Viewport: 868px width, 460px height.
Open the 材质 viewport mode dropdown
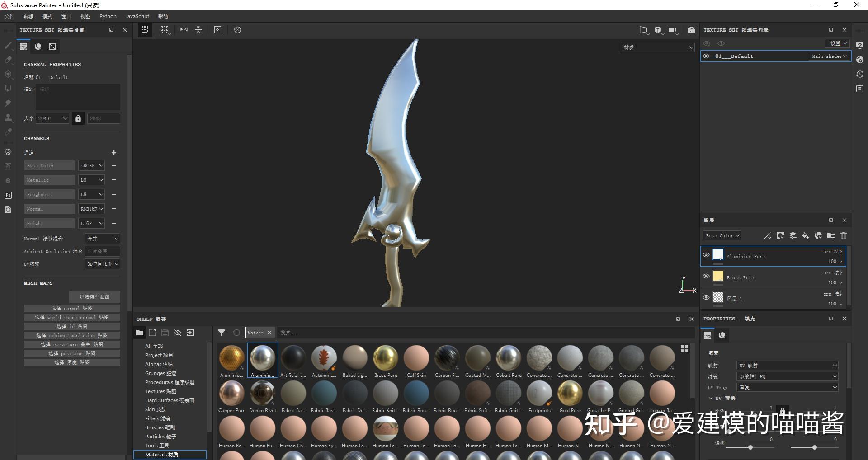pyautogui.click(x=657, y=47)
